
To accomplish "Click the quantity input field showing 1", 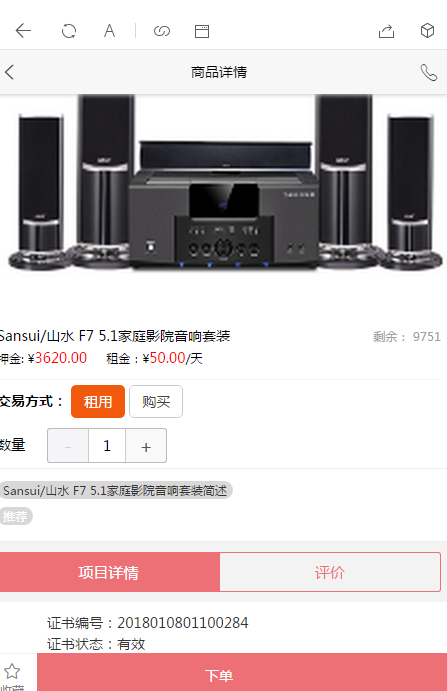I will coord(107,446).
